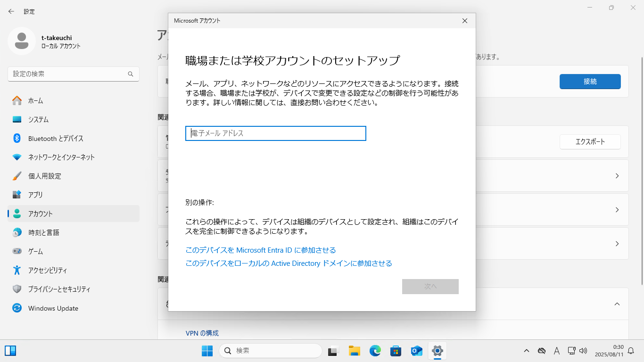Click the ホーム house icon
644x362 pixels.
pos(17,100)
